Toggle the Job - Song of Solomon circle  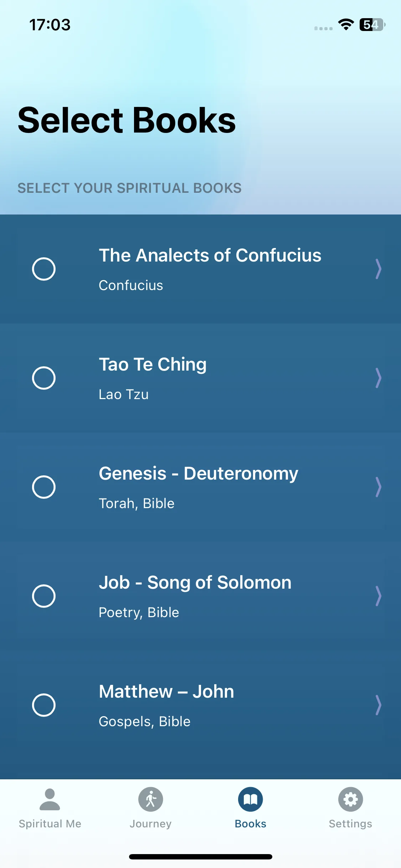[x=44, y=596]
